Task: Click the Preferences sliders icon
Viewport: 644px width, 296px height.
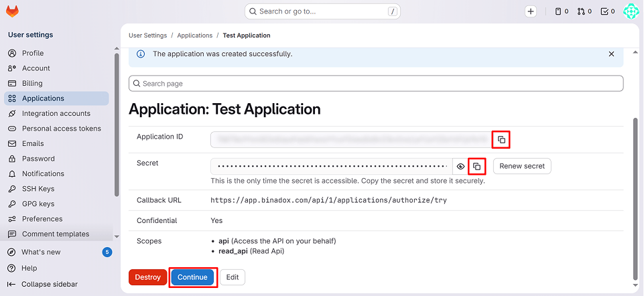Action: coord(12,219)
